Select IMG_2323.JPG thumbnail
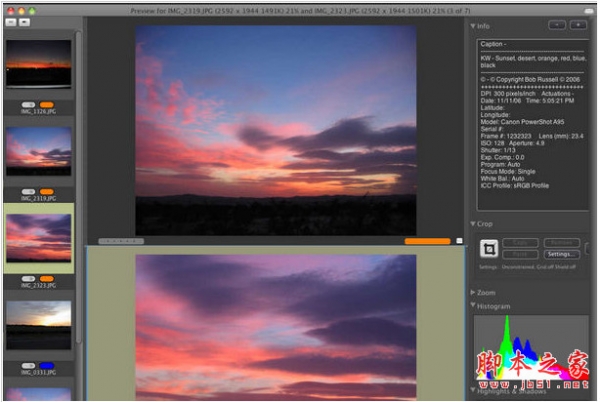This screenshot has width=600, height=402. pos(39,238)
